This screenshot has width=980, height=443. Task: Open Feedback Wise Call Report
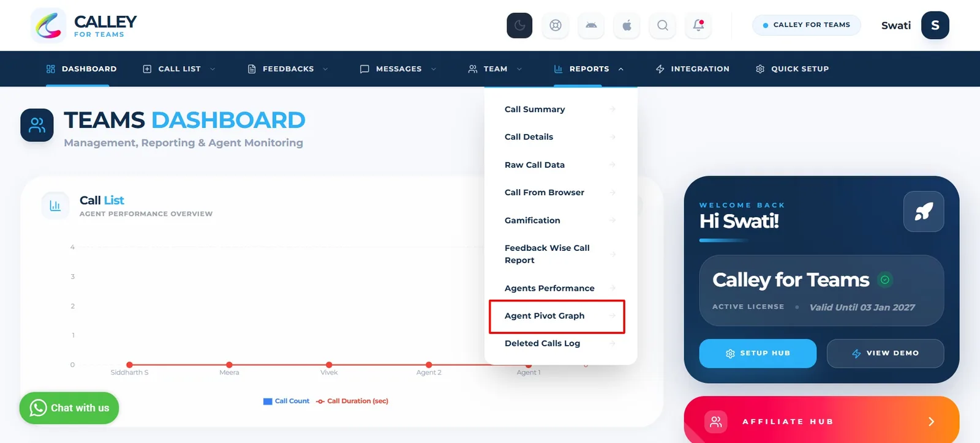tap(560, 254)
